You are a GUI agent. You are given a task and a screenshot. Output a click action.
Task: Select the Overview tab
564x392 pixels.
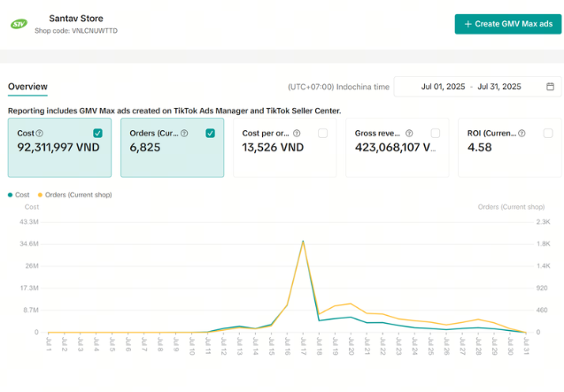[27, 87]
